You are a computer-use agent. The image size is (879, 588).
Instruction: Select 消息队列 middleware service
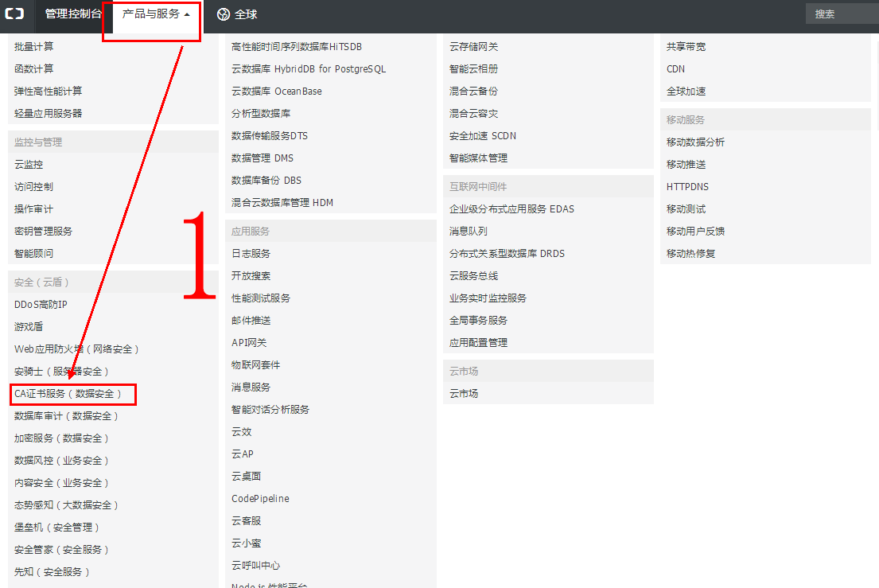click(468, 232)
